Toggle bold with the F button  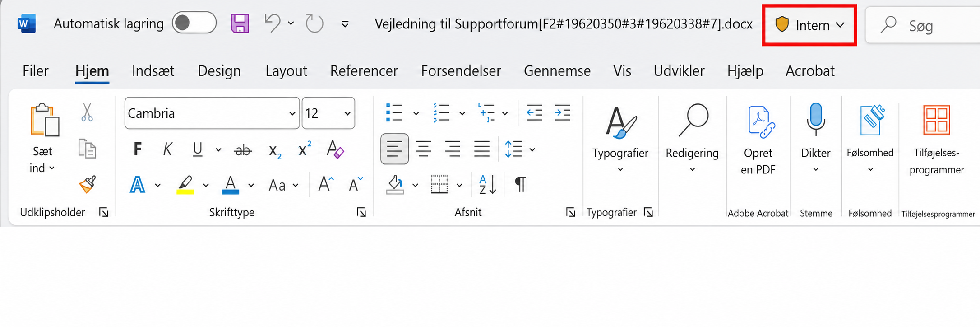138,149
